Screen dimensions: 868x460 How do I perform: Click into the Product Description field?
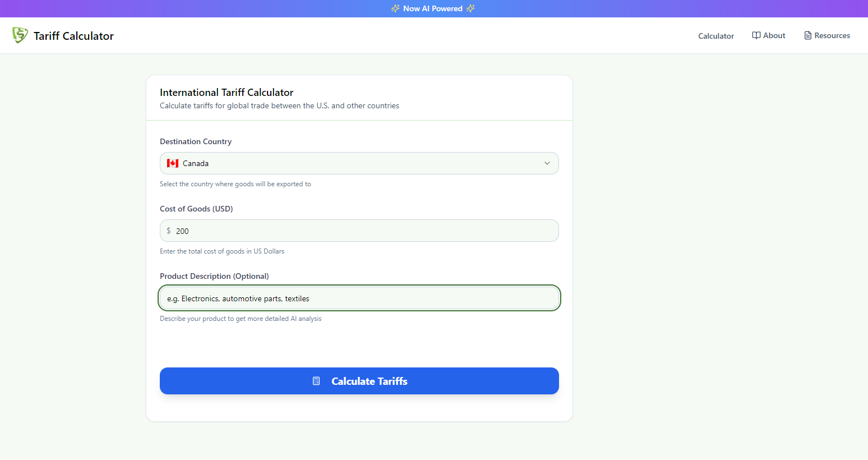(x=359, y=298)
